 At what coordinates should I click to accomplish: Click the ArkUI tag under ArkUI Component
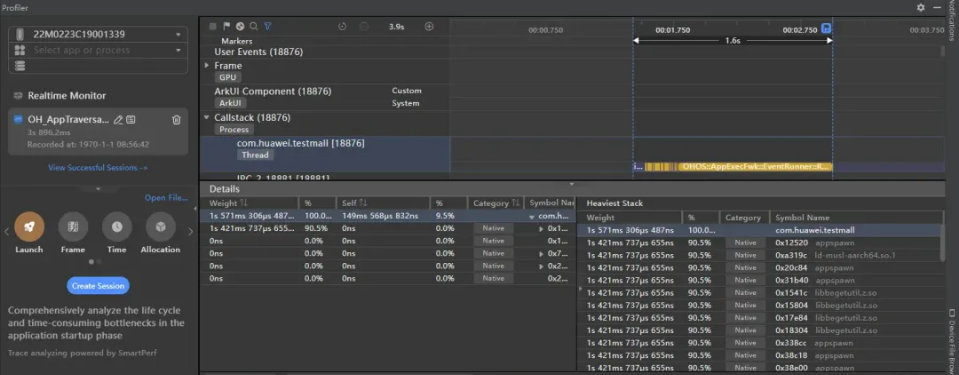229,103
